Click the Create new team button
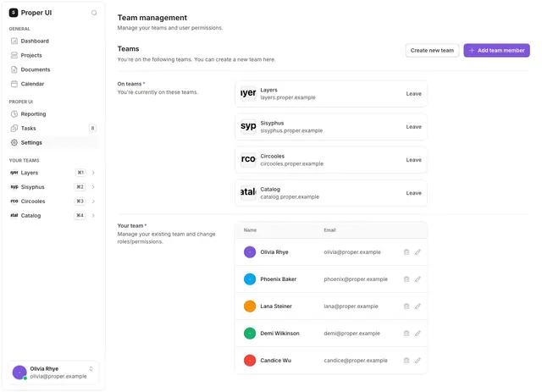Screen dimensions: 542x392 (432, 51)
